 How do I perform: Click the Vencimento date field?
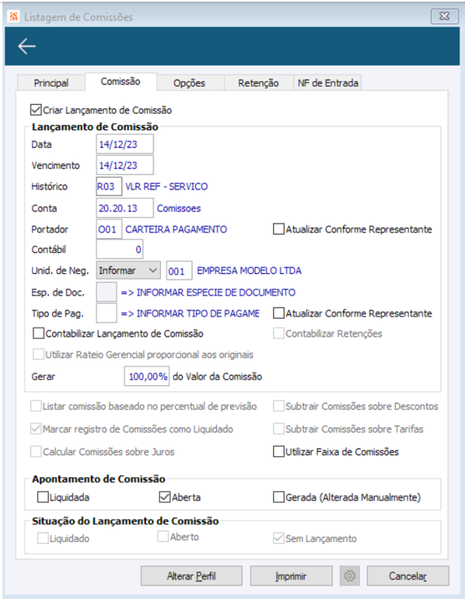pyautogui.click(x=125, y=165)
